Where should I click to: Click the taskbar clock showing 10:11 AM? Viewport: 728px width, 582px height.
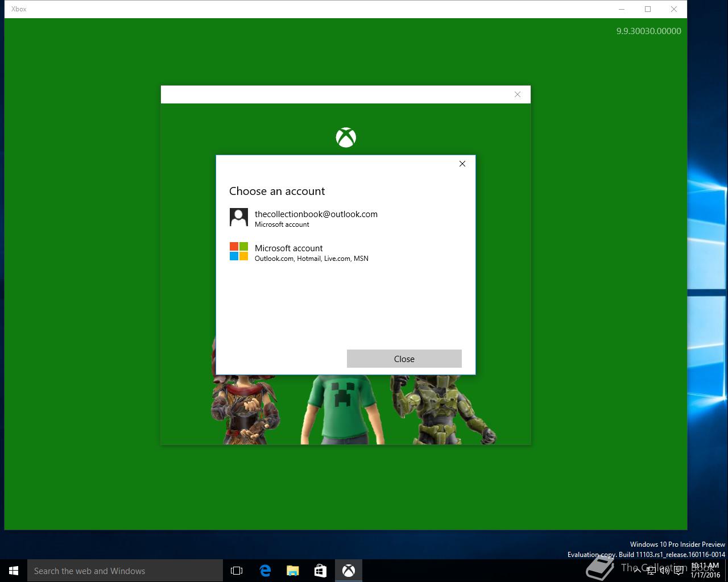pyautogui.click(x=705, y=571)
